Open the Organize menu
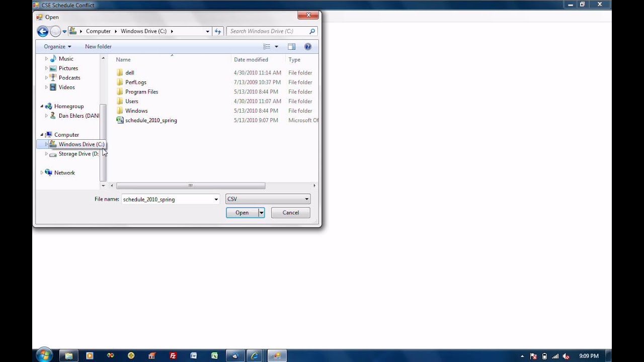This screenshot has width=644, height=362. click(57, 46)
